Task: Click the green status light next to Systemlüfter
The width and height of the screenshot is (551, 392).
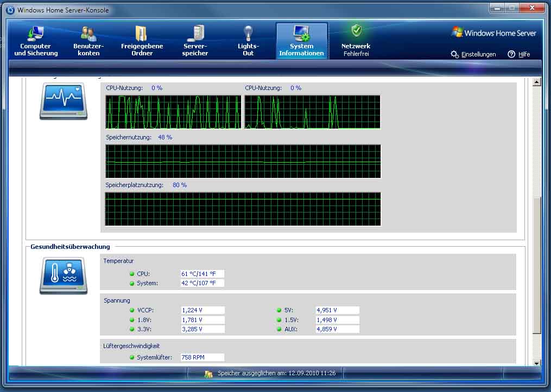Action: coord(132,357)
